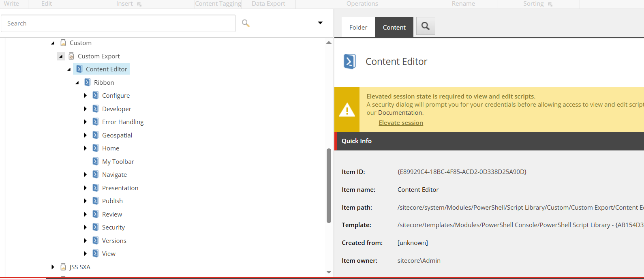Click the script icon beside Review

click(x=95, y=214)
